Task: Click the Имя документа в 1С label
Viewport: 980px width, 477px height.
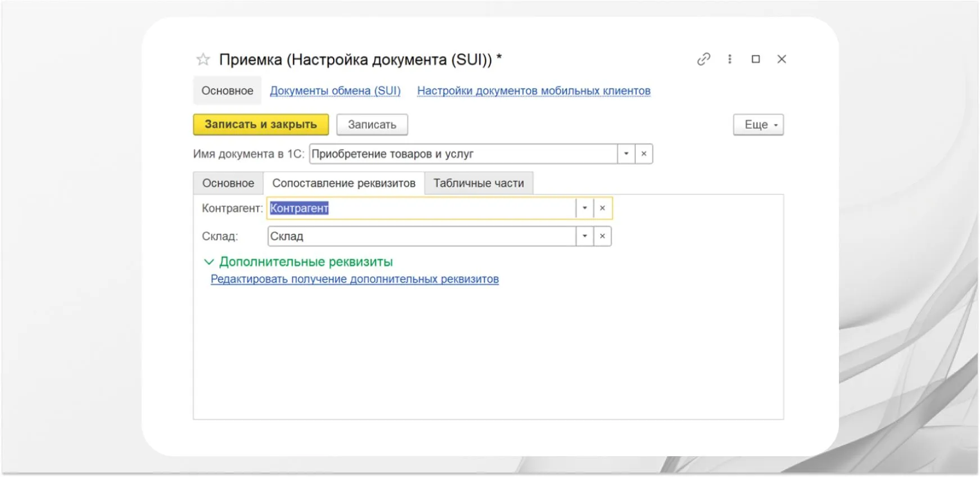Action: [x=249, y=154]
